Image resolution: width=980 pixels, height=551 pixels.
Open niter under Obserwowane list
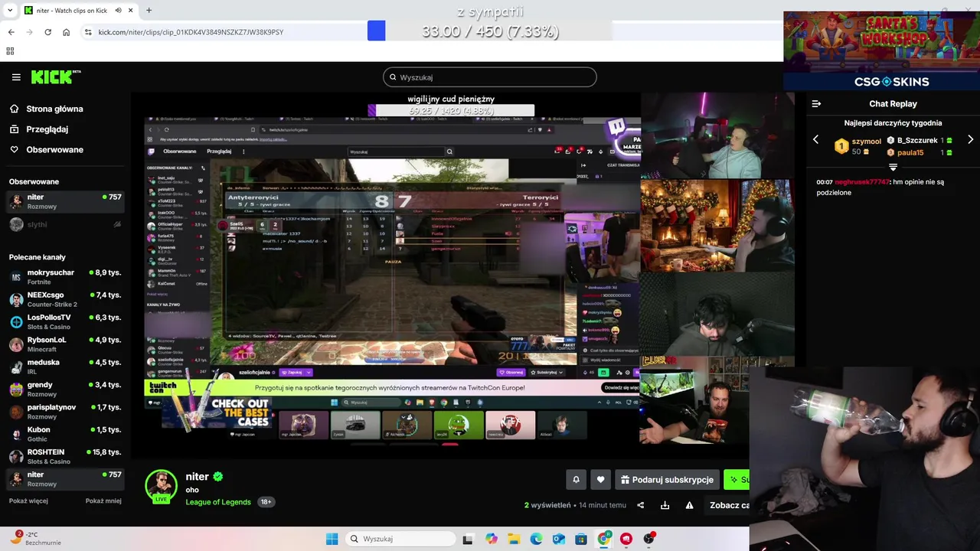(65, 201)
